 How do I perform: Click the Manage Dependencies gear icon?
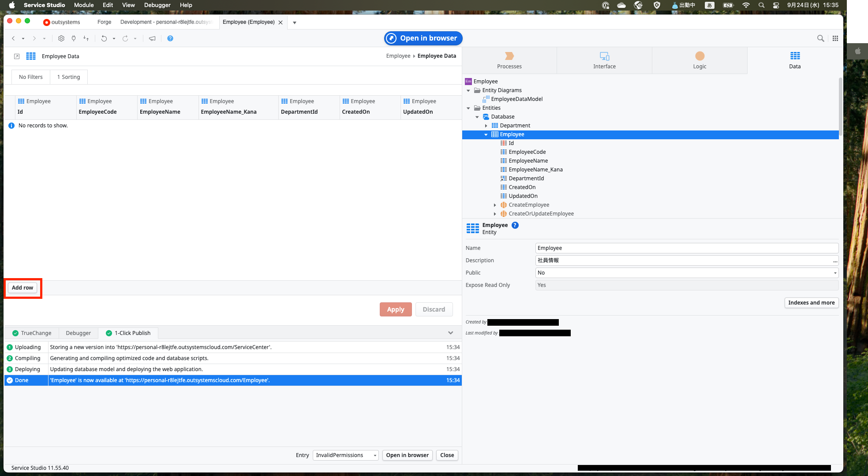click(x=61, y=38)
